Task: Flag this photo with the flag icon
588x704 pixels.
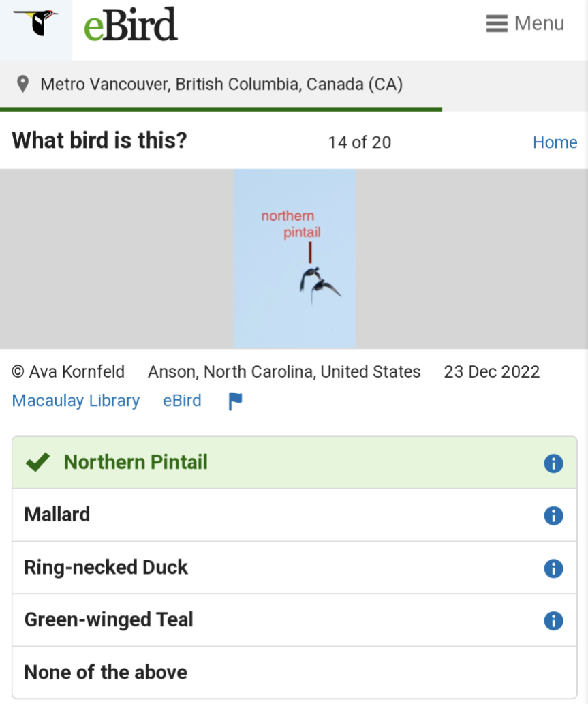Action: pos(235,401)
